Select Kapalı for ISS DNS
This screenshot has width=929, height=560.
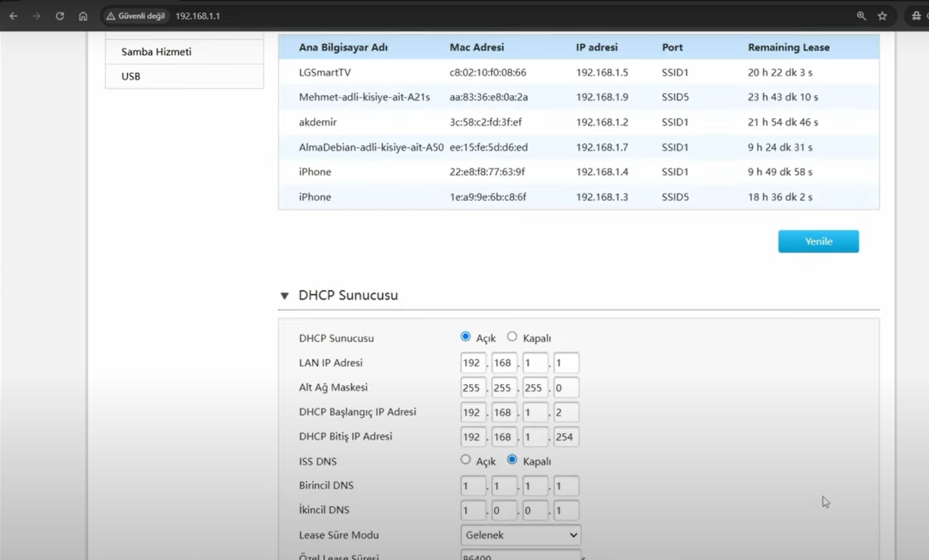click(512, 460)
